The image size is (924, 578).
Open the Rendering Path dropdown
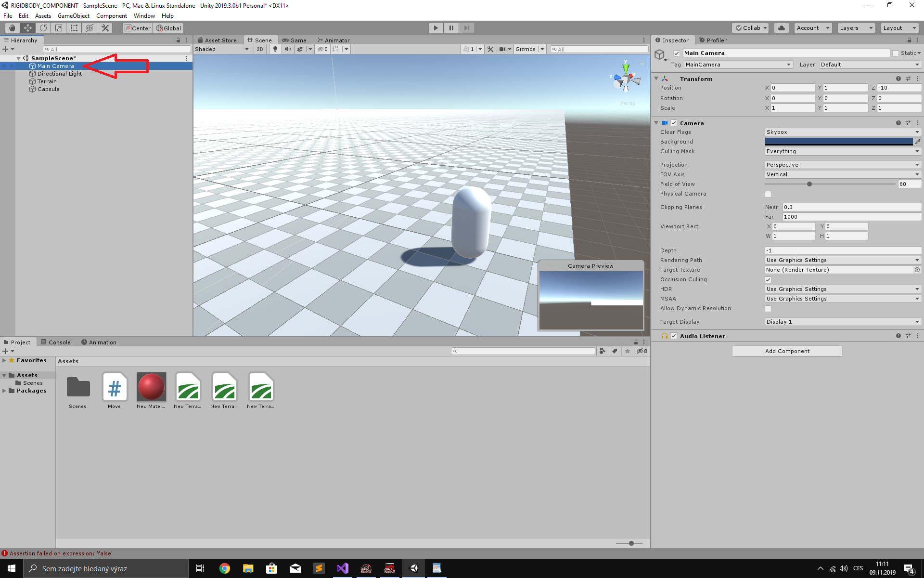click(842, 260)
